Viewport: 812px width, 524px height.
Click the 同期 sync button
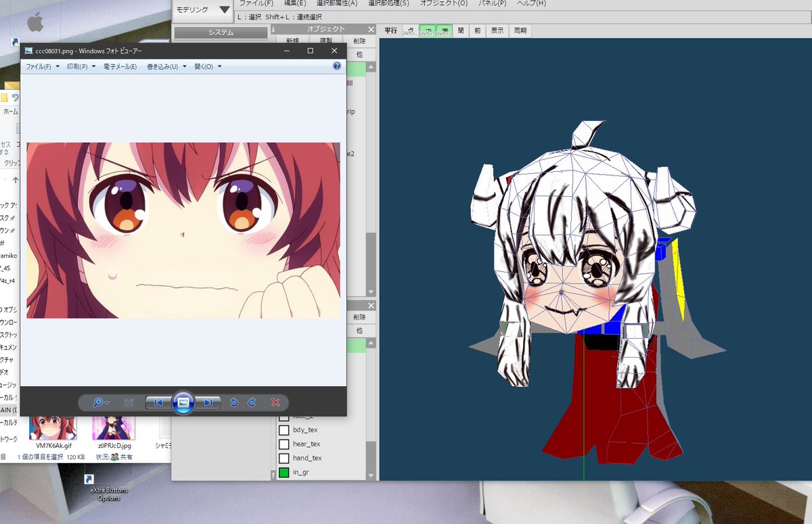click(520, 30)
